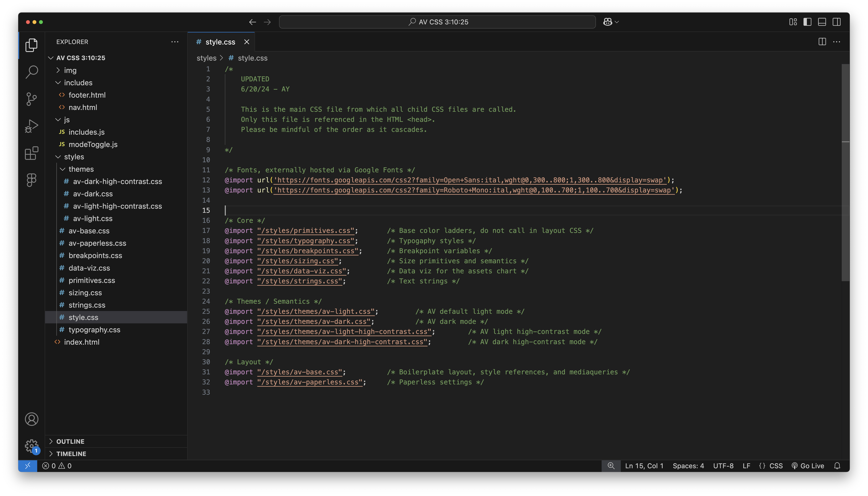This screenshot has width=868, height=496.
Task: Open modeToggle.js file
Action: (116, 144)
